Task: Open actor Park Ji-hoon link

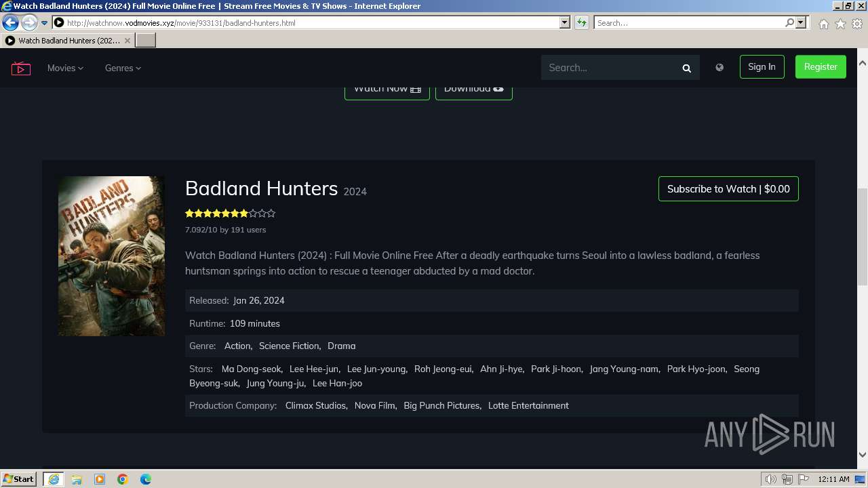Action: 556,369
